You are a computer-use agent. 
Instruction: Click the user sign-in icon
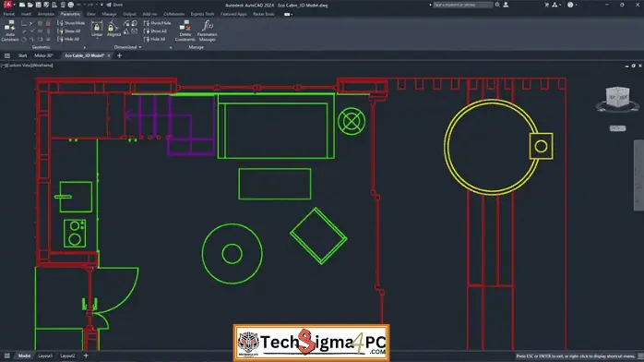506,5
